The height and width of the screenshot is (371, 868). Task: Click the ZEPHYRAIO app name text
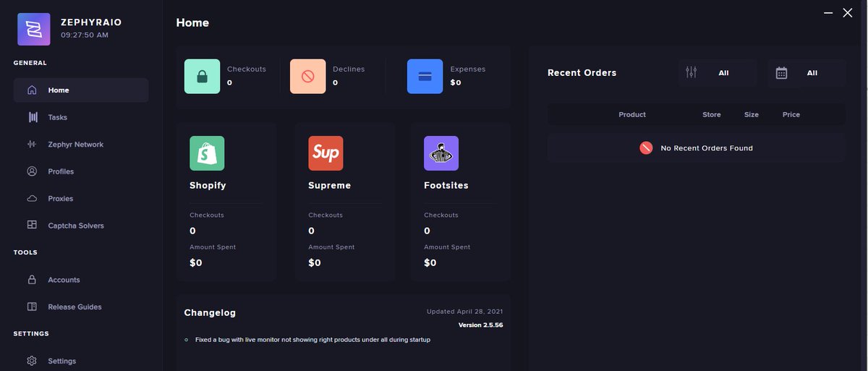[x=91, y=22]
